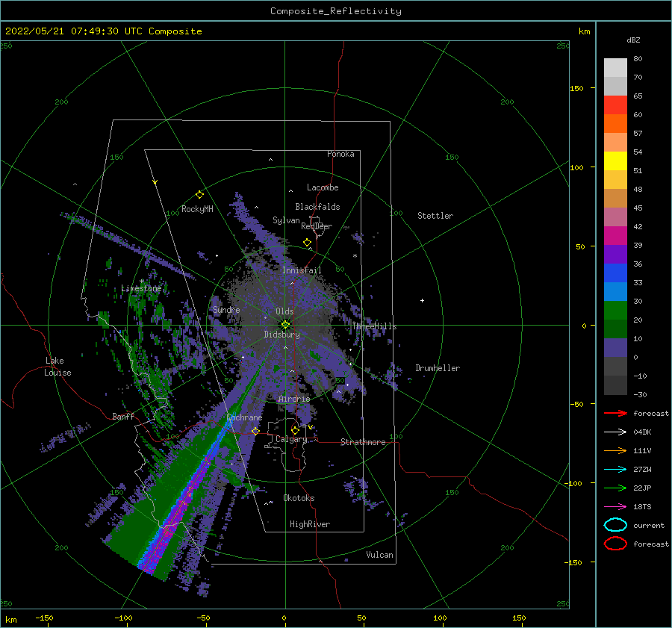This screenshot has height=628, width=672.
Task: Click the Ponoka label
Action: [x=340, y=155]
